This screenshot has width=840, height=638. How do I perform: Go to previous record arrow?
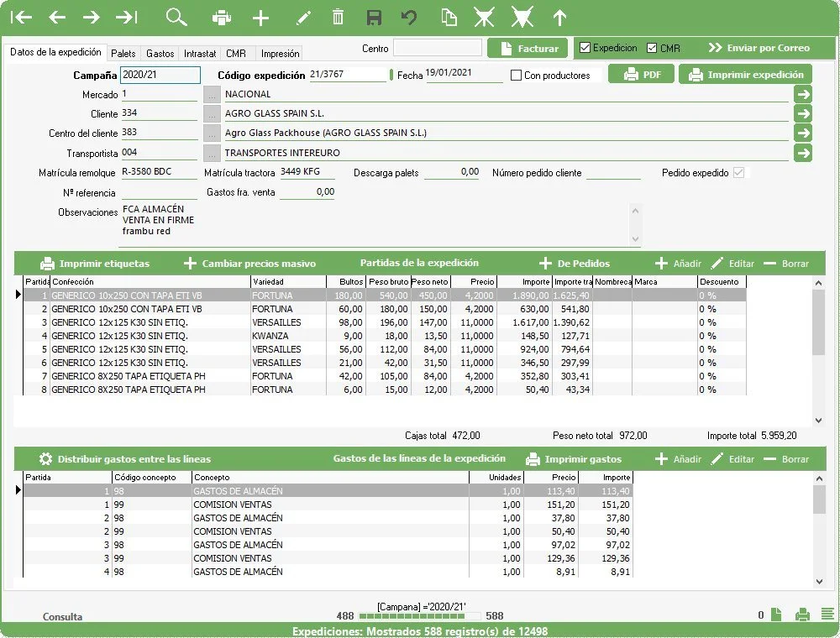pos(57,18)
